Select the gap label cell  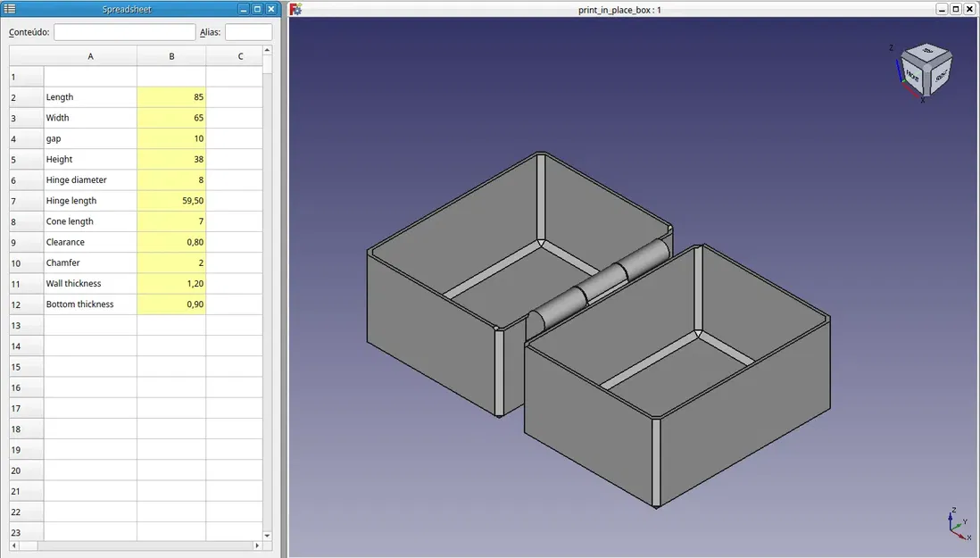click(x=91, y=138)
